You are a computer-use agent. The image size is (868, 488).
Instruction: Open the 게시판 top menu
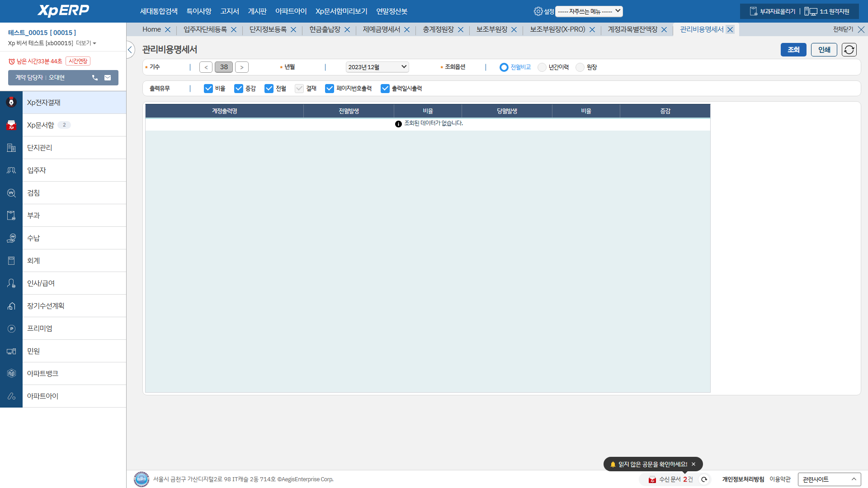[x=257, y=11]
